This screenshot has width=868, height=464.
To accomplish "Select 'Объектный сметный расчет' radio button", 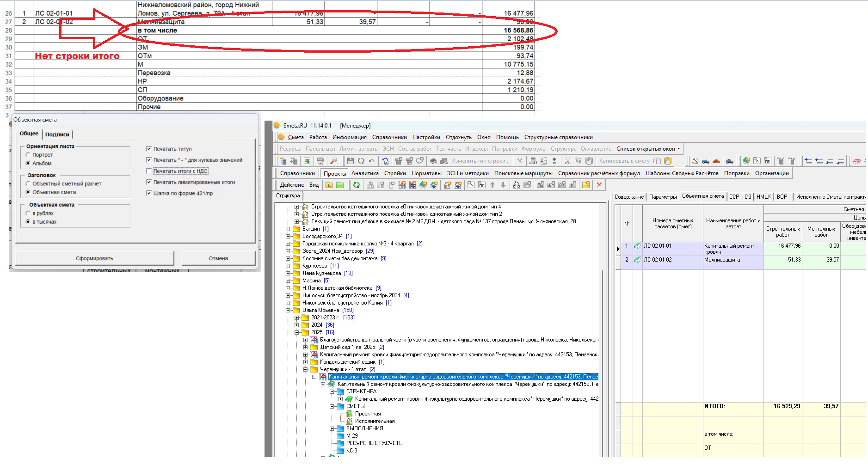I will point(28,183).
